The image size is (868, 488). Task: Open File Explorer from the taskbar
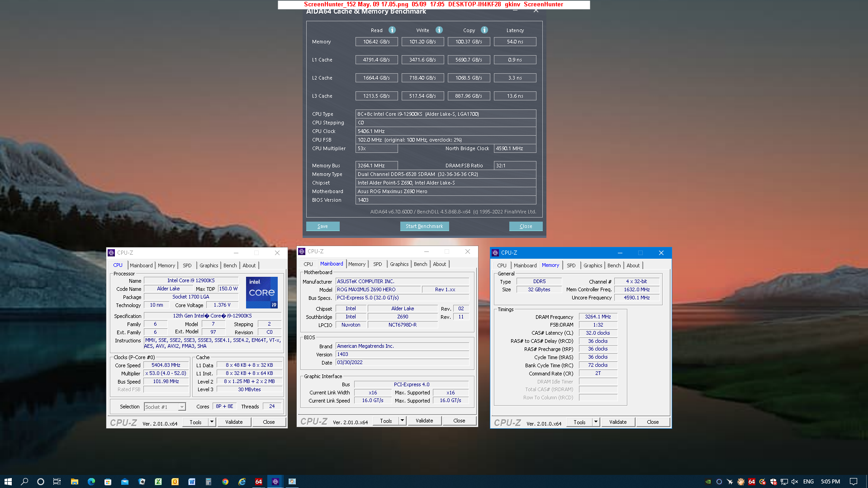pos(75,482)
